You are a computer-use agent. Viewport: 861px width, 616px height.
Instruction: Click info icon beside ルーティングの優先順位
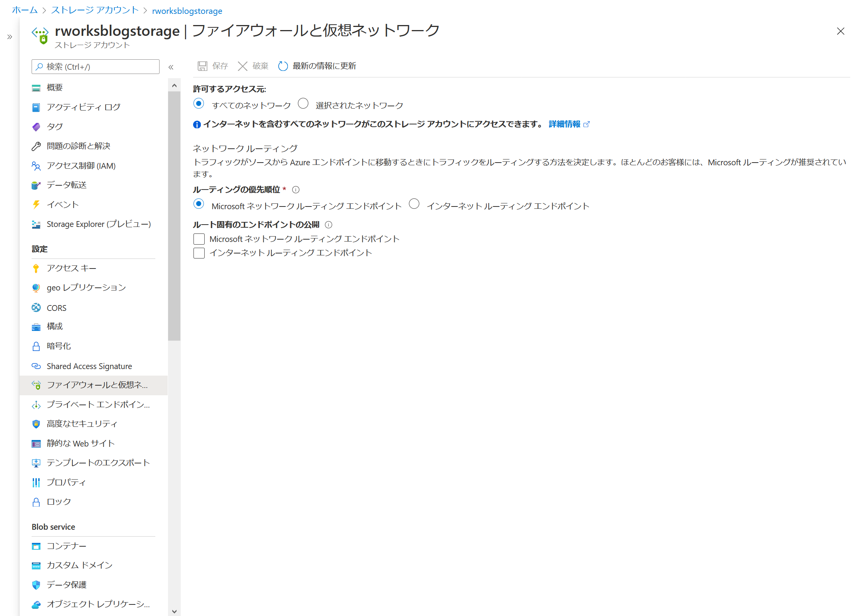tap(296, 190)
